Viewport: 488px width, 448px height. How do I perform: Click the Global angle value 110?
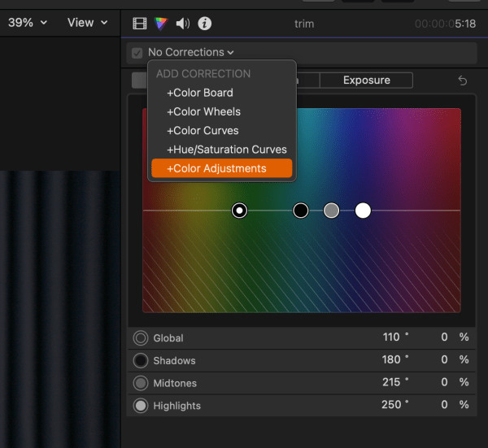coord(391,337)
